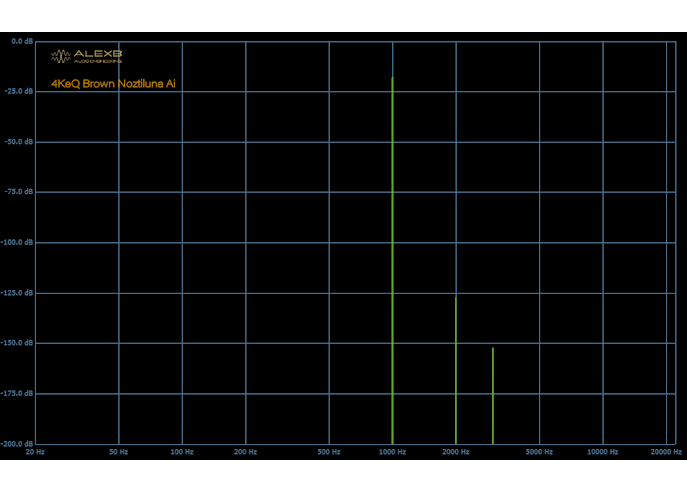This screenshot has height=492, width=687.
Task: Click the third harmonic peak near 3000 Hz
Action: click(492, 396)
